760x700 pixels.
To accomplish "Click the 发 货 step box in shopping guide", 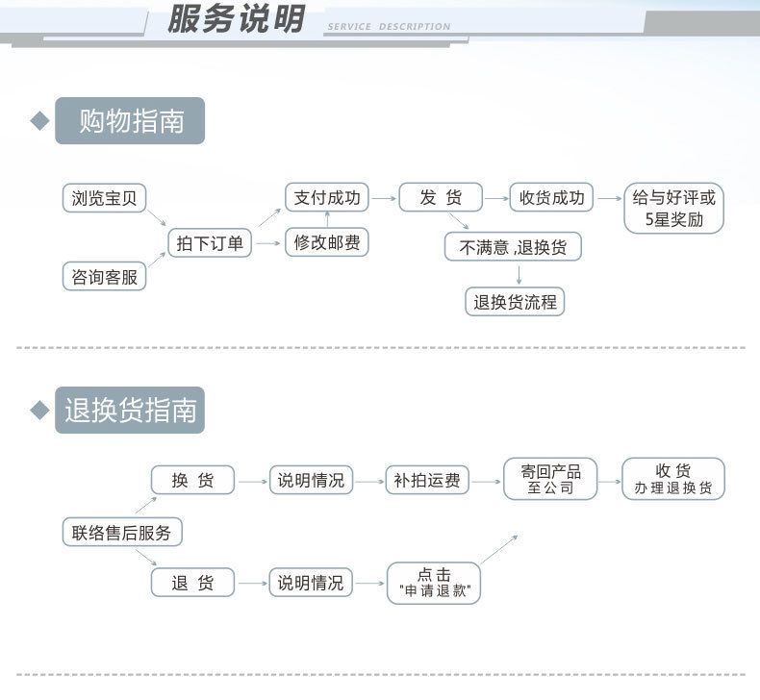I will (441, 197).
